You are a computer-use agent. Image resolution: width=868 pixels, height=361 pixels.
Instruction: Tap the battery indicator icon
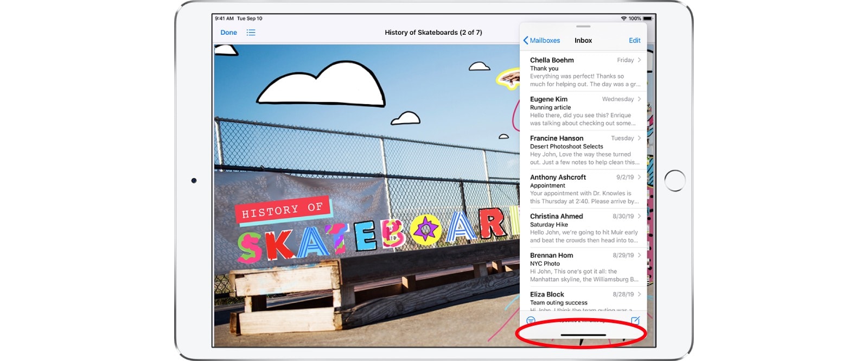pos(648,18)
